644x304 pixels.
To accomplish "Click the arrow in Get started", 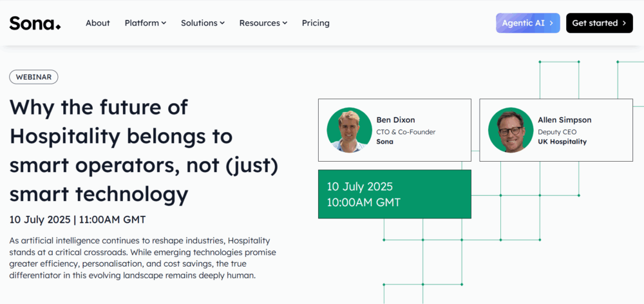I will 624,23.
